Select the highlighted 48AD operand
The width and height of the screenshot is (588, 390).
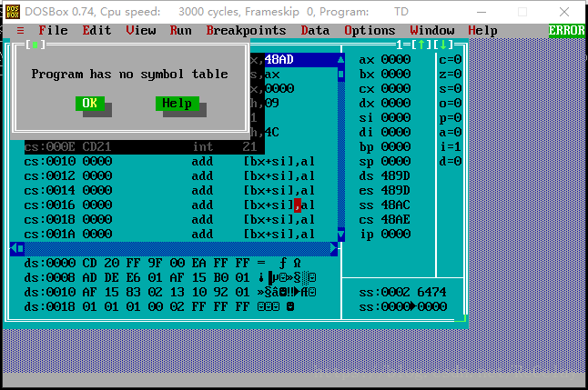click(279, 60)
